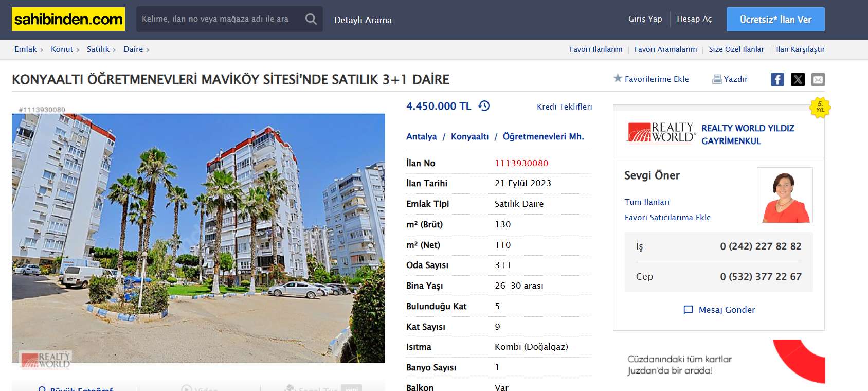
Task: Open Favori Aramalarım
Action: 666,49
